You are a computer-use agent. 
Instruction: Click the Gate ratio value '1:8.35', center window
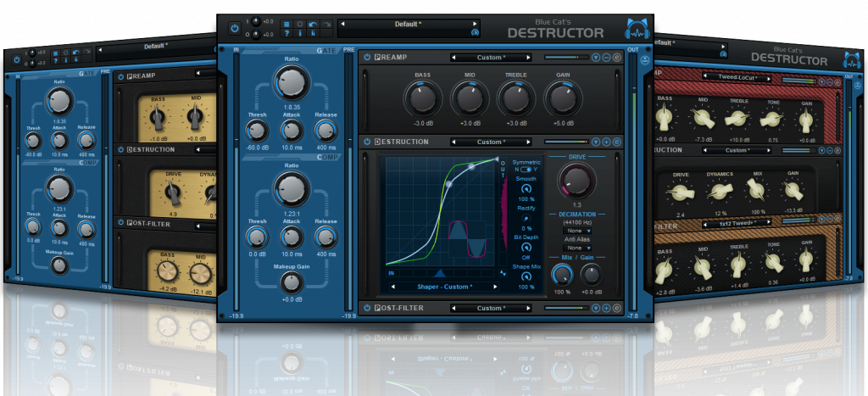292,106
